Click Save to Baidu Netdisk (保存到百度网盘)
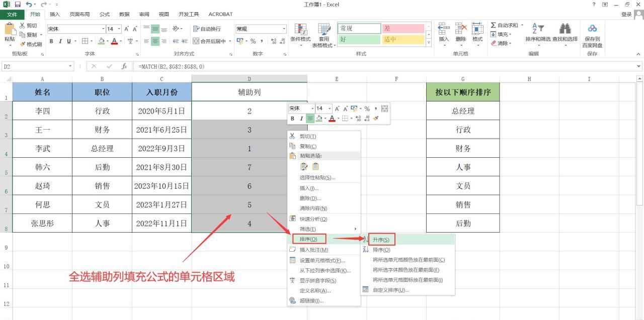The image size is (644, 320). (x=592, y=36)
